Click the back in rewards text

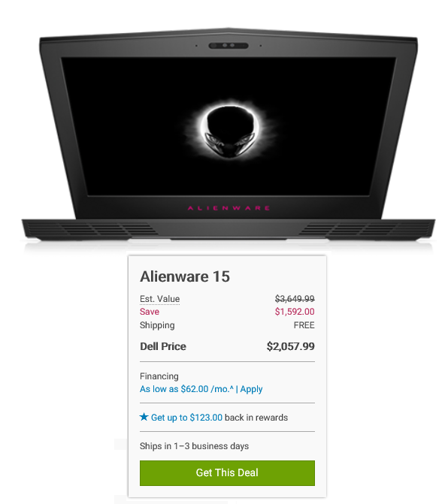click(x=256, y=418)
